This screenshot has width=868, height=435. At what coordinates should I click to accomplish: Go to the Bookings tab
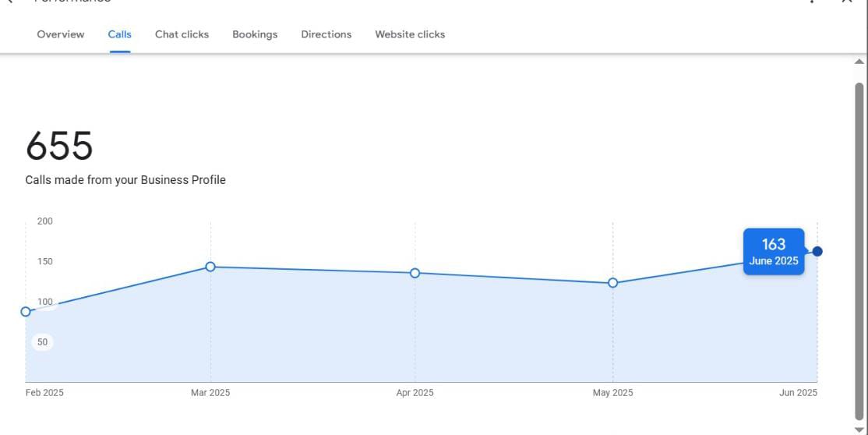coord(255,34)
